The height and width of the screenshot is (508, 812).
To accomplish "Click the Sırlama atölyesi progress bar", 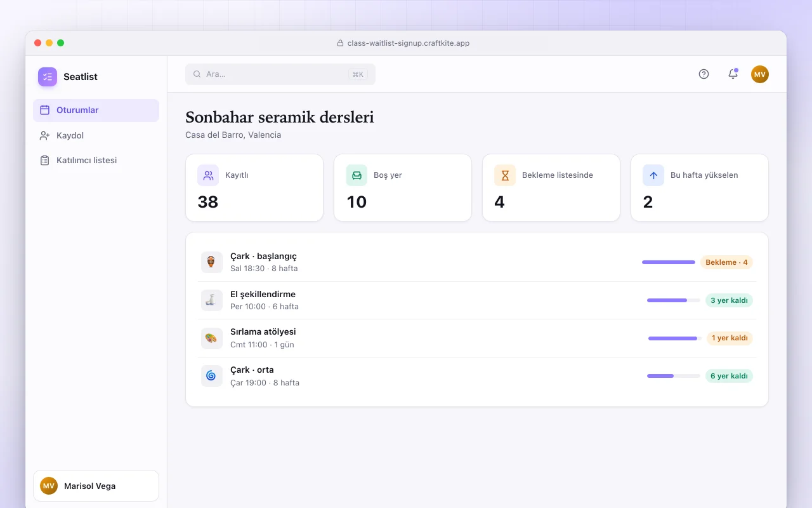I will coord(675,338).
